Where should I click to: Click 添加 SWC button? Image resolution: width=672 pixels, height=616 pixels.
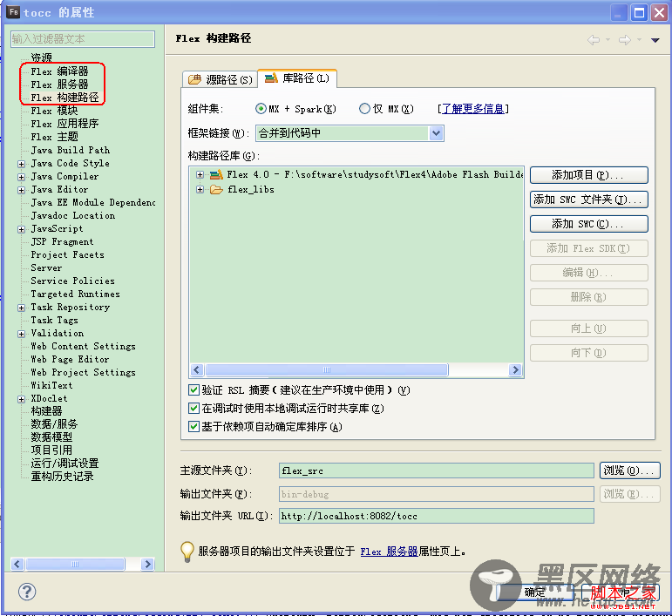point(589,224)
